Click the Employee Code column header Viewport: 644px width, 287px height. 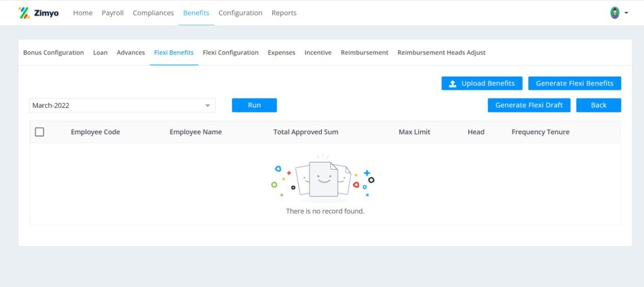pos(96,132)
